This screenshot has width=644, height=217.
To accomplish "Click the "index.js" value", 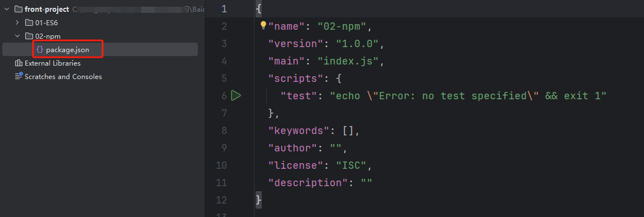I will 348,61.
